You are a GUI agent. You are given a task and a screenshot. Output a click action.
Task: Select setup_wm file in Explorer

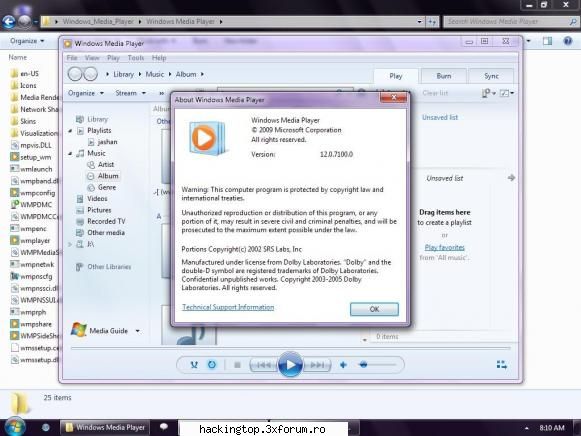(36, 157)
